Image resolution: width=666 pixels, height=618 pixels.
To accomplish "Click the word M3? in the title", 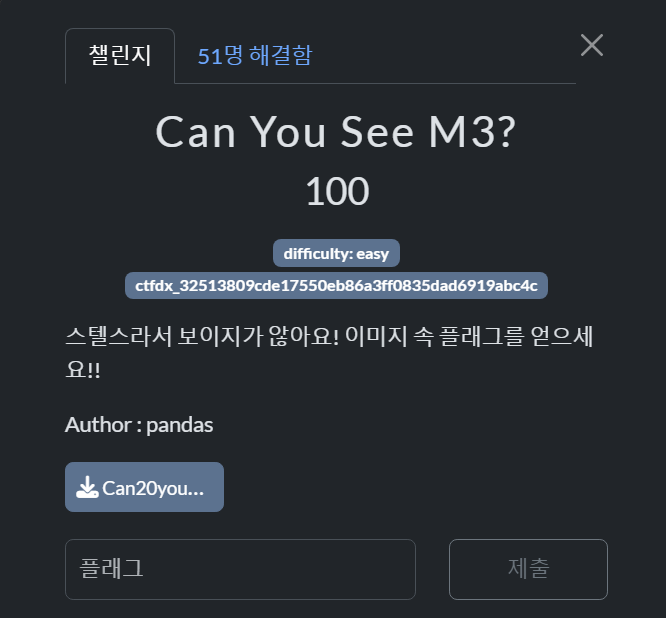I will tap(472, 133).
